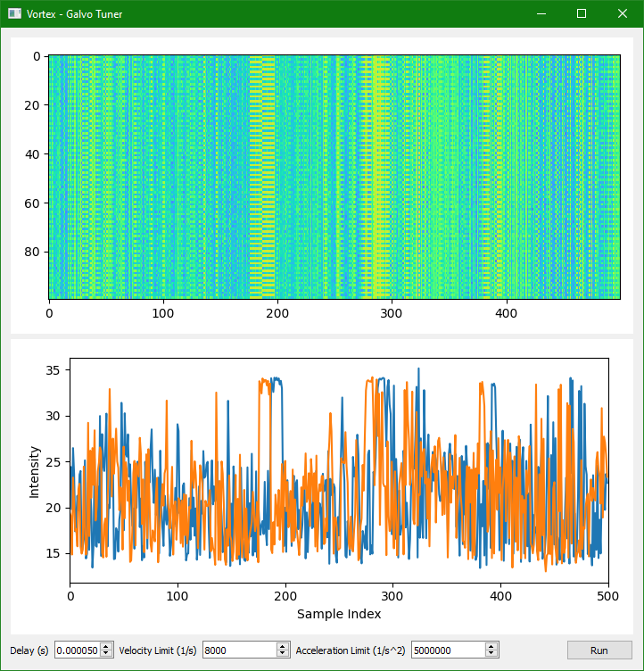This screenshot has width=644, height=671.
Task: Click the Intensity y-axis label
Action: 35,470
